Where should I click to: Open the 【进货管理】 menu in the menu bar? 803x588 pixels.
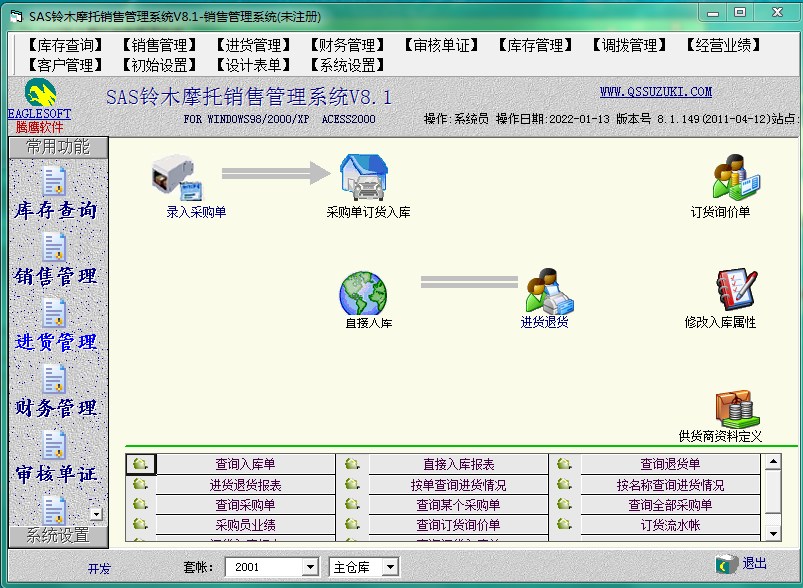click(x=253, y=46)
